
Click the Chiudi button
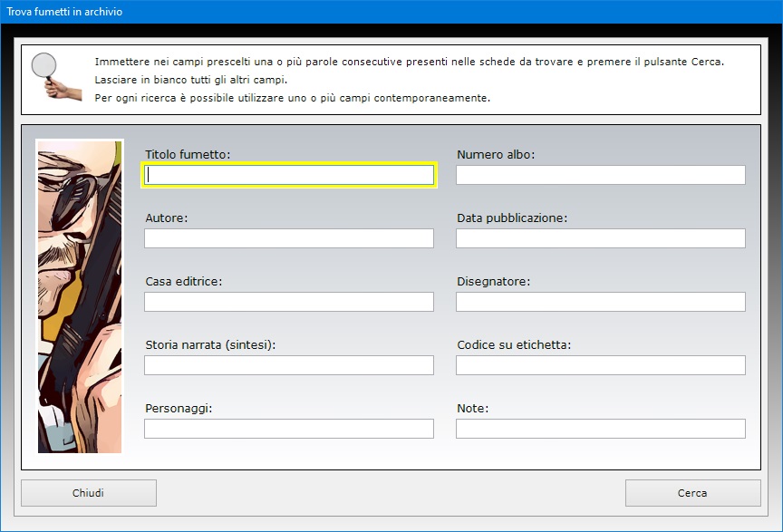[x=89, y=493]
